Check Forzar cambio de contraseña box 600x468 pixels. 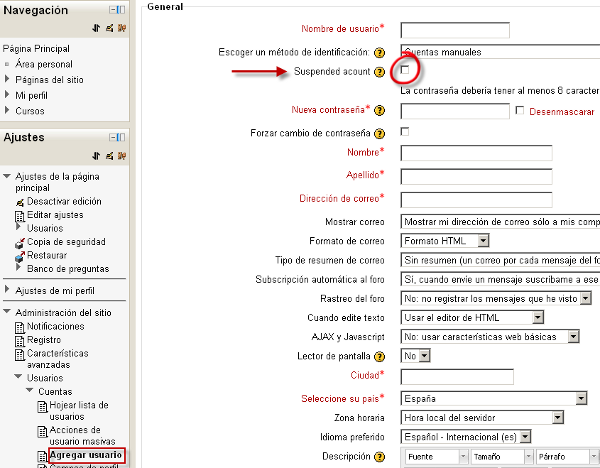tap(405, 132)
